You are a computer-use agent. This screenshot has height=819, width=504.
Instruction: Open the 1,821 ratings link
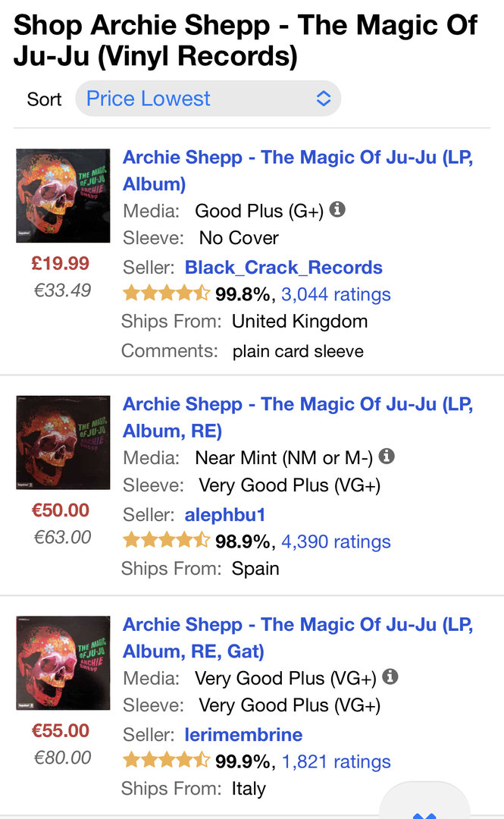coord(336,761)
